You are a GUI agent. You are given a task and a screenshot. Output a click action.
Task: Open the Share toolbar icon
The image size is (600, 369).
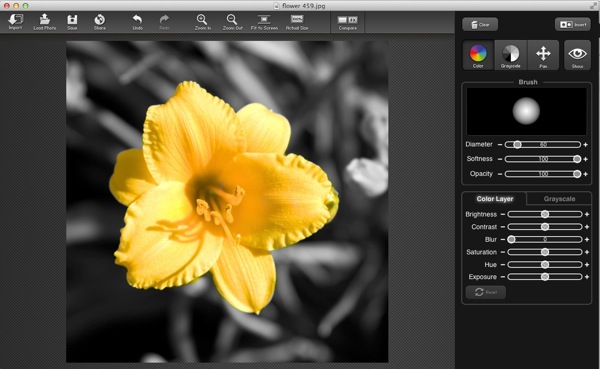(99, 22)
